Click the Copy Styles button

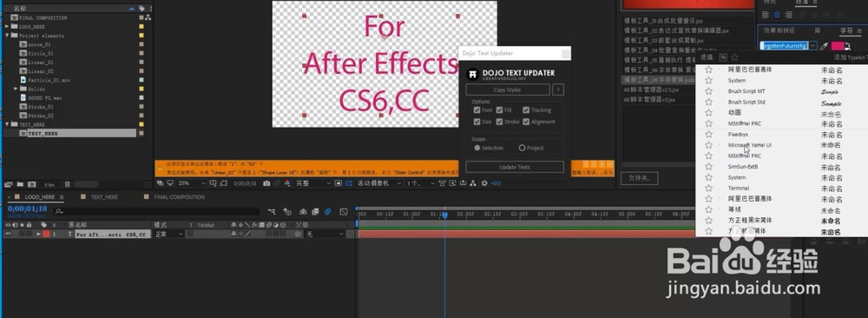pyautogui.click(x=507, y=89)
